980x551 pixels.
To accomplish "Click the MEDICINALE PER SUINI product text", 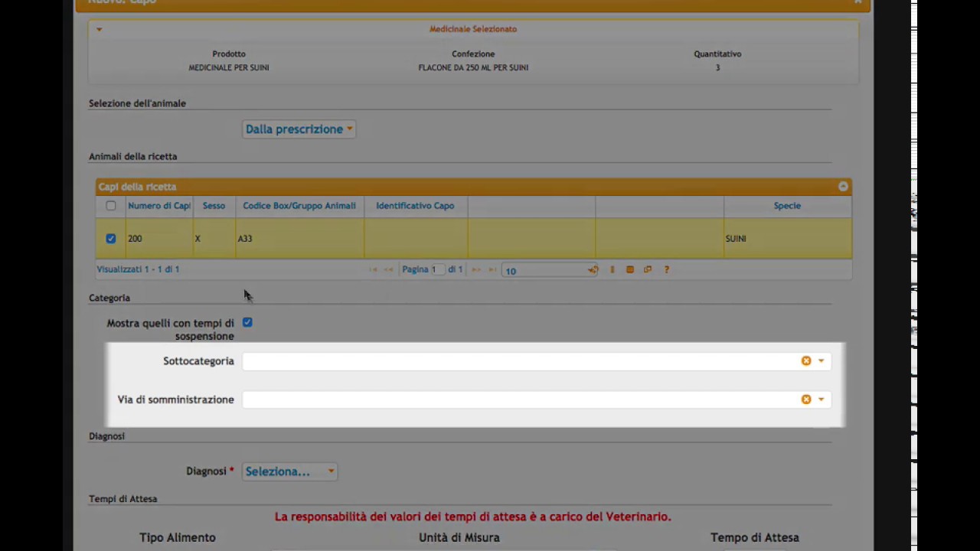I will (x=229, y=68).
